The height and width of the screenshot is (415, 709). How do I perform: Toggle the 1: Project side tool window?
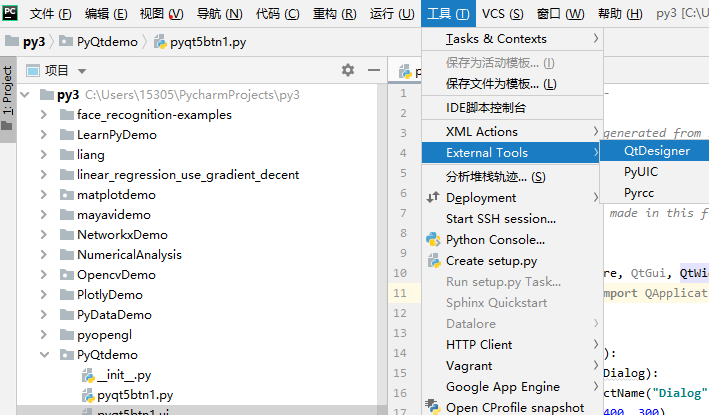pos(8,99)
